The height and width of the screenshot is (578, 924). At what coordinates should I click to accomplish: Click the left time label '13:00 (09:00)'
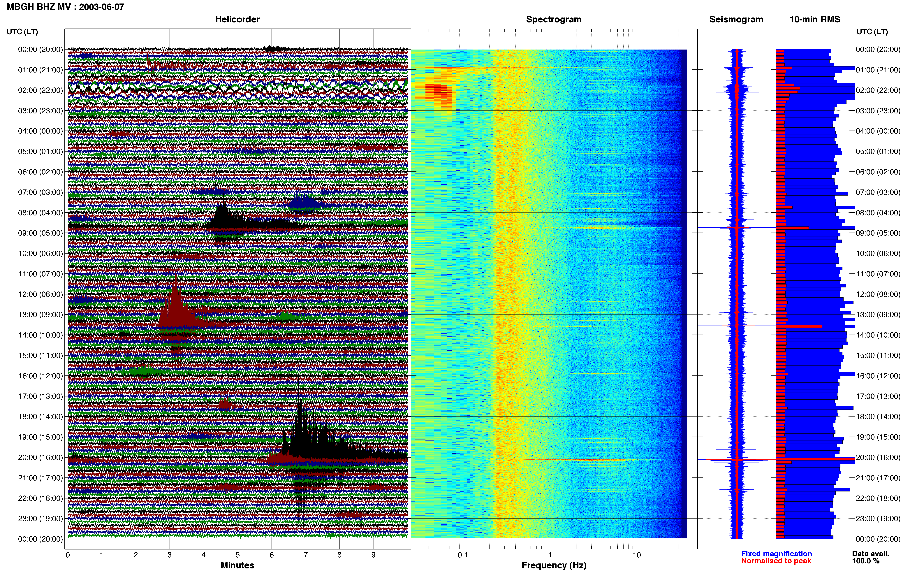point(41,315)
